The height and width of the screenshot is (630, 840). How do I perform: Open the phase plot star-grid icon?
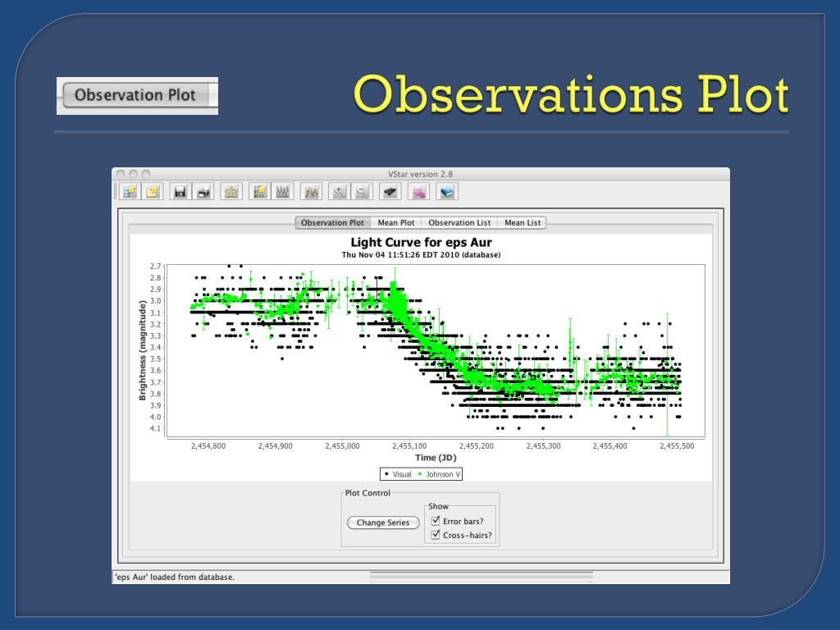pos(260,191)
